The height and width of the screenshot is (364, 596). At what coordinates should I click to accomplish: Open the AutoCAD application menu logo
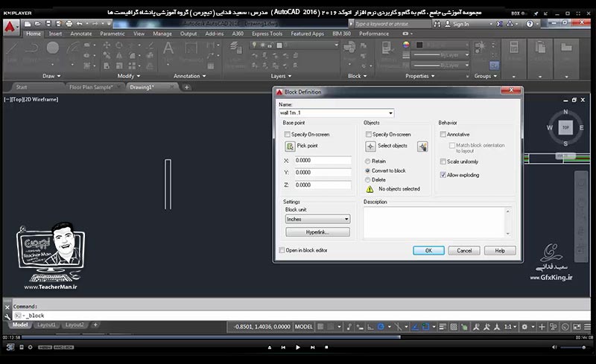pyautogui.click(x=10, y=27)
